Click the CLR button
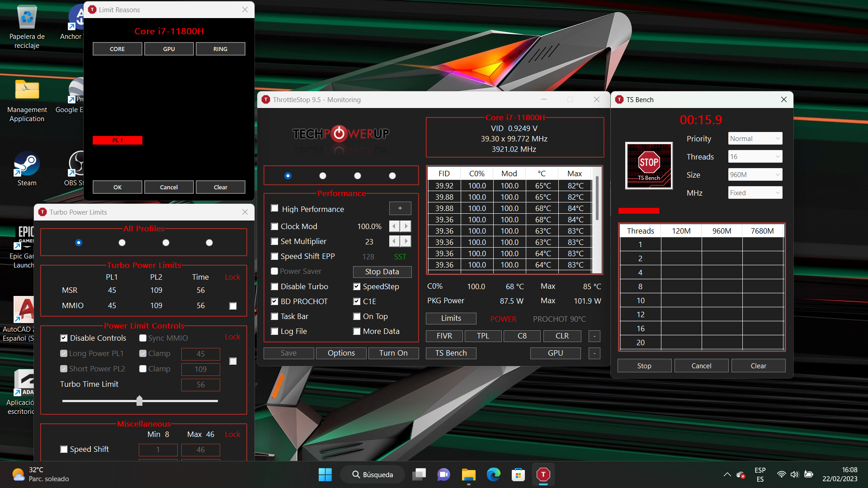Image resolution: width=868 pixels, height=488 pixels. coord(562,336)
